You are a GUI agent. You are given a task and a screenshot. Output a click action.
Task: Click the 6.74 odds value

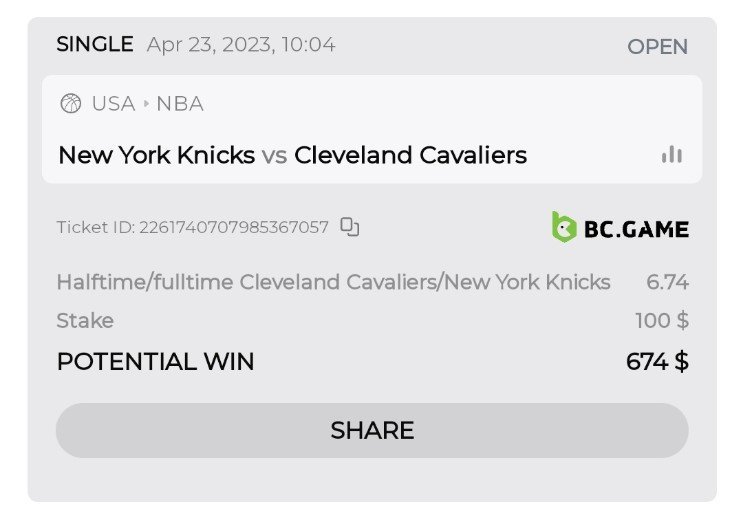point(667,282)
